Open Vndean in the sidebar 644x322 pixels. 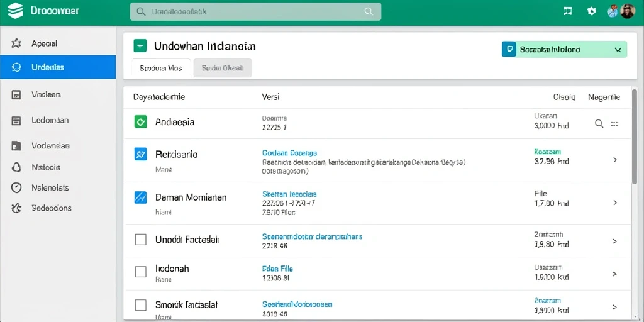[x=58, y=95]
